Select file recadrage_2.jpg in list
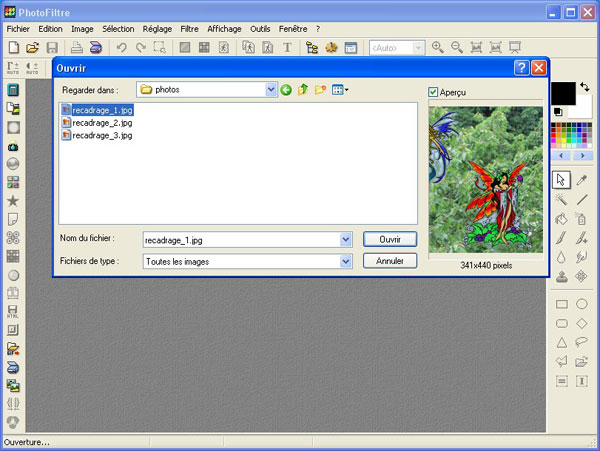This screenshot has height=451, width=600. [x=97, y=123]
